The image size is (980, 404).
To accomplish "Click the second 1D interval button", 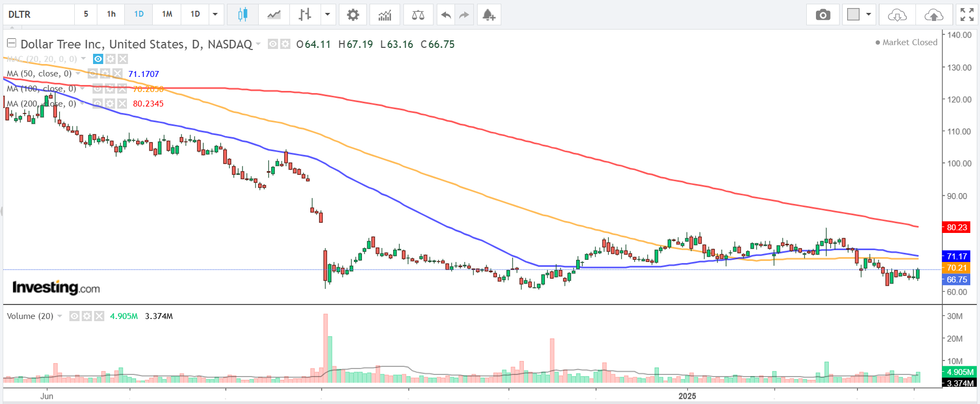I will [195, 15].
